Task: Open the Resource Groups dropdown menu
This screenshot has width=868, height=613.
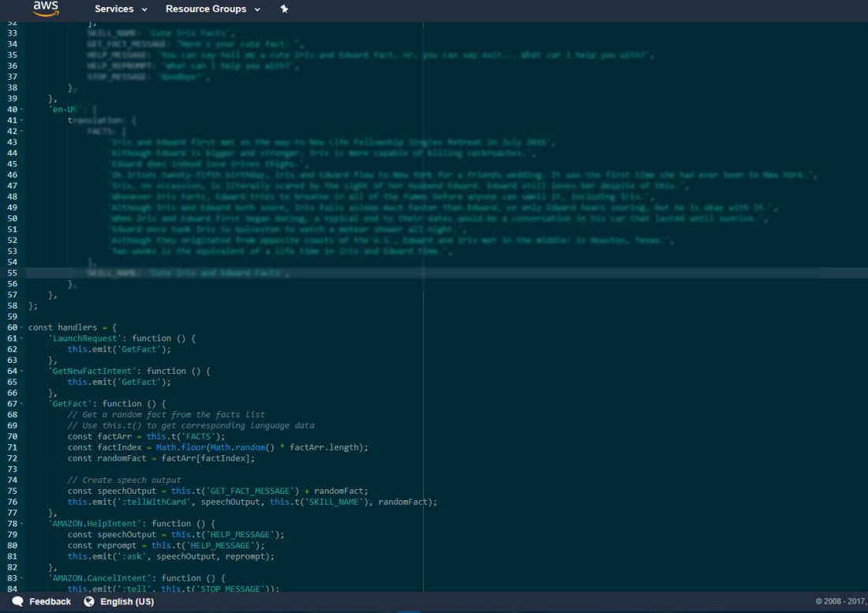Action: [x=212, y=9]
